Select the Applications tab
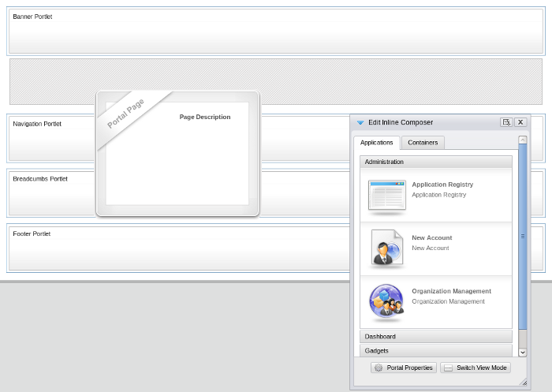The height and width of the screenshot is (392, 552). pos(377,143)
